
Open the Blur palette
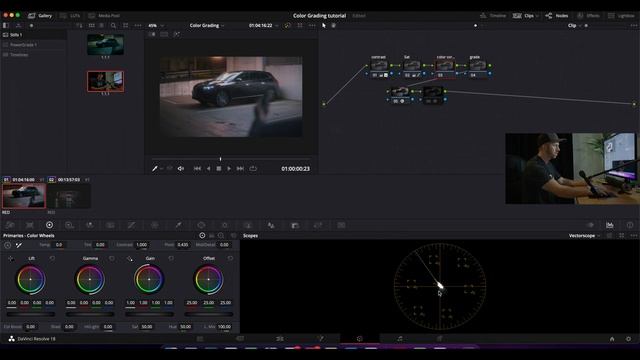pos(271,225)
